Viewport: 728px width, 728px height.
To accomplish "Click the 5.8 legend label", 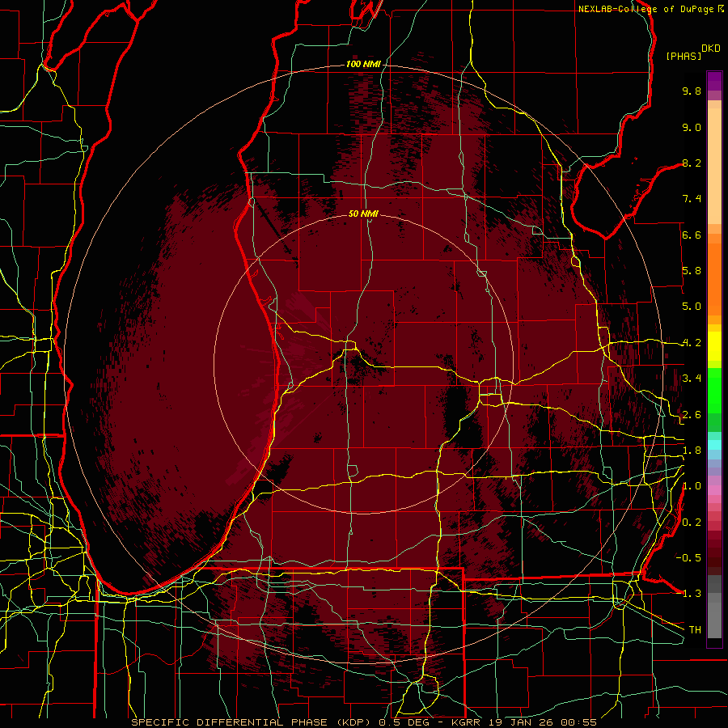I will [692, 271].
